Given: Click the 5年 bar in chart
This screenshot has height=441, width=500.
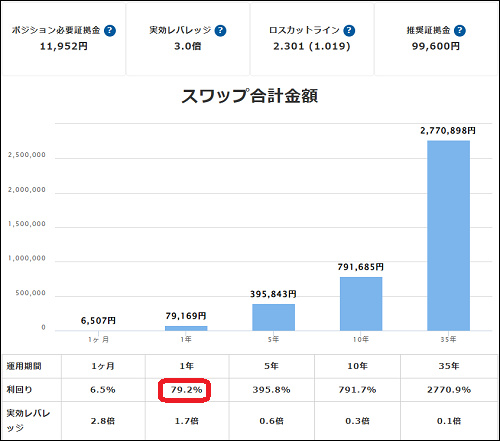Looking at the screenshot, I should coord(273,317).
